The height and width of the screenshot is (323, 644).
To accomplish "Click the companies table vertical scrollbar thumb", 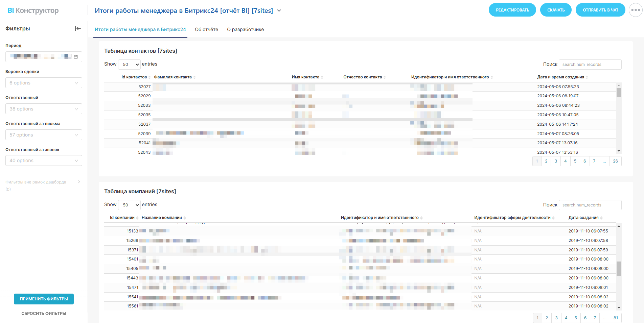I will coord(619,269).
